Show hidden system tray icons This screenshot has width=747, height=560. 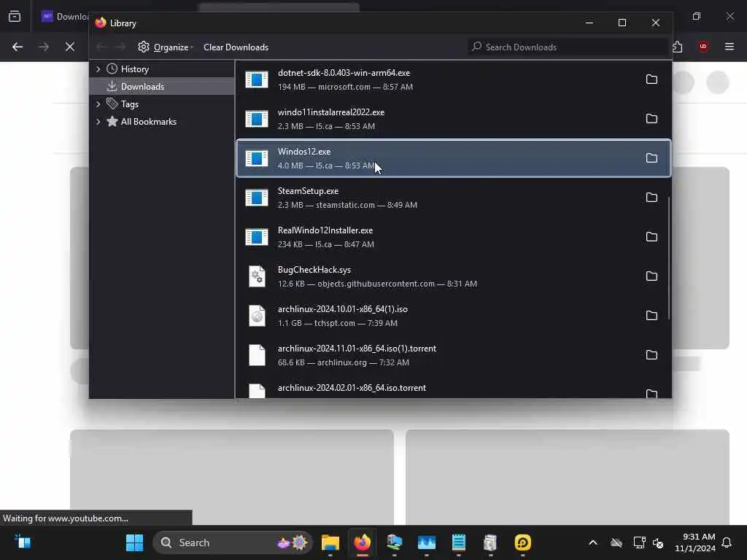point(592,542)
